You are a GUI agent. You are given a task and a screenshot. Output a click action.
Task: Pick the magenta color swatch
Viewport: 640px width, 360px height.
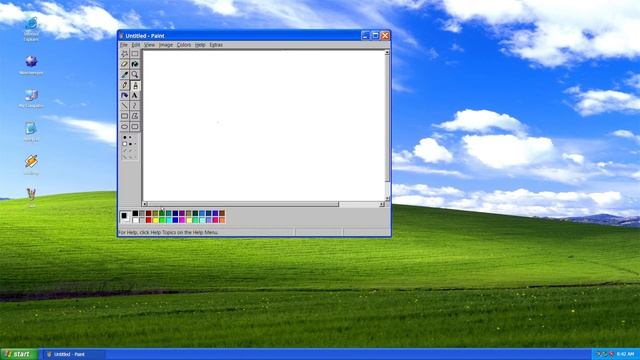pos(182,220)
